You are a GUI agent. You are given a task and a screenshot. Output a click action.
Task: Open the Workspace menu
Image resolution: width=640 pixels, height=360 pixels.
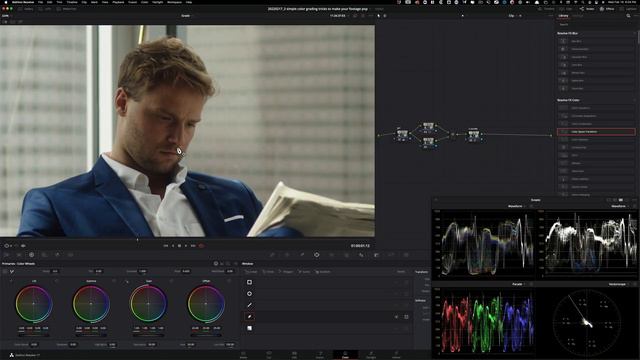tap(174, 2)
